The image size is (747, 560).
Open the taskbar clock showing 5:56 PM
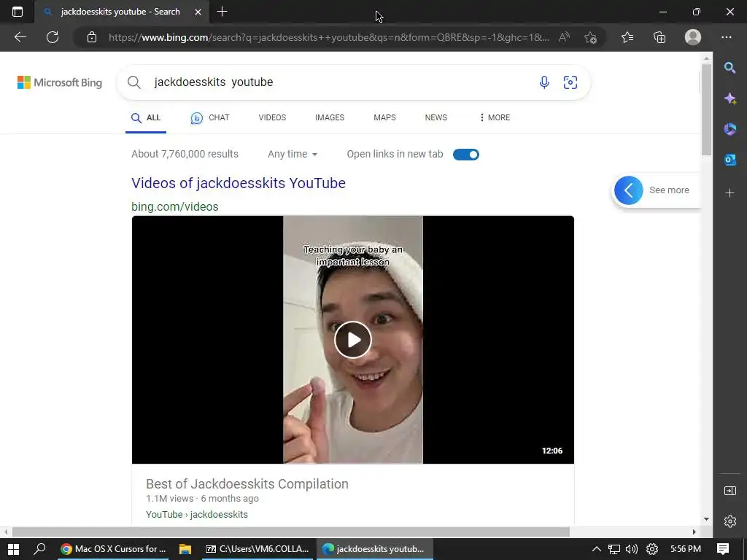pos(686,549)
